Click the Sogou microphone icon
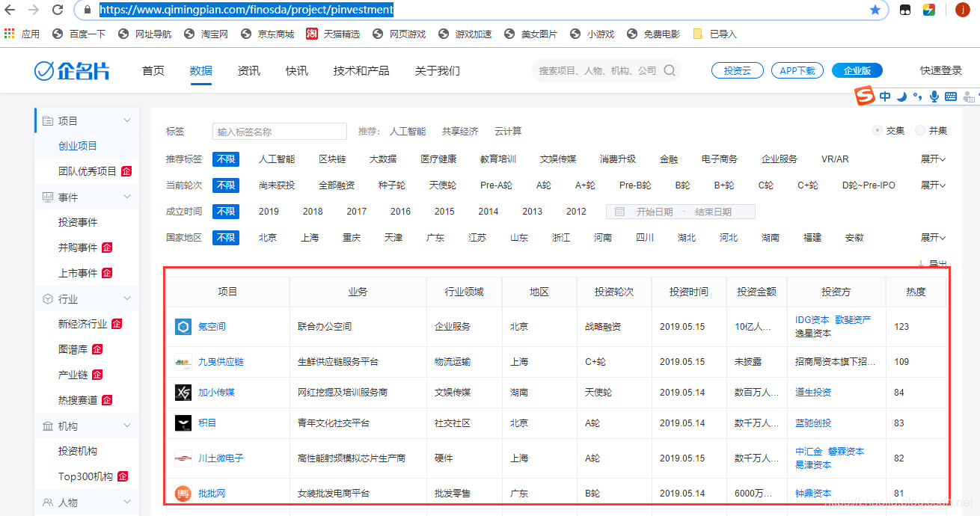The image size is (980, 516). 934,96
